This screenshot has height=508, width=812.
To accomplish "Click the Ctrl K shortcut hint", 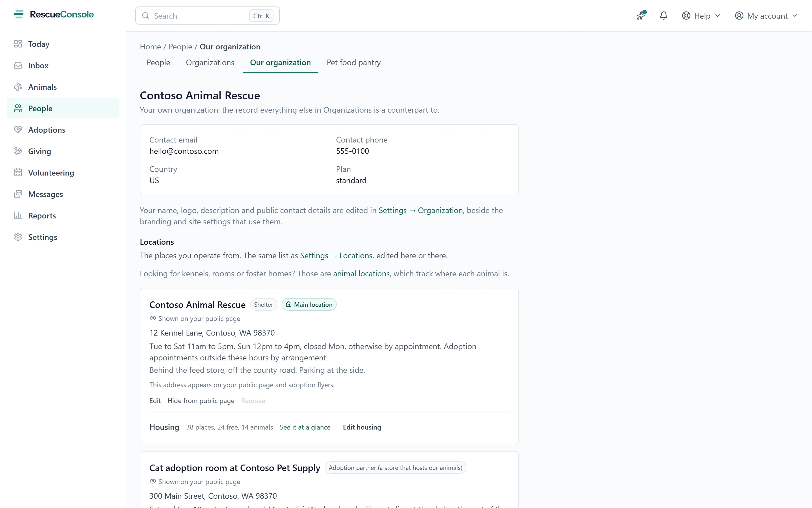I will (x=261, y=16).
